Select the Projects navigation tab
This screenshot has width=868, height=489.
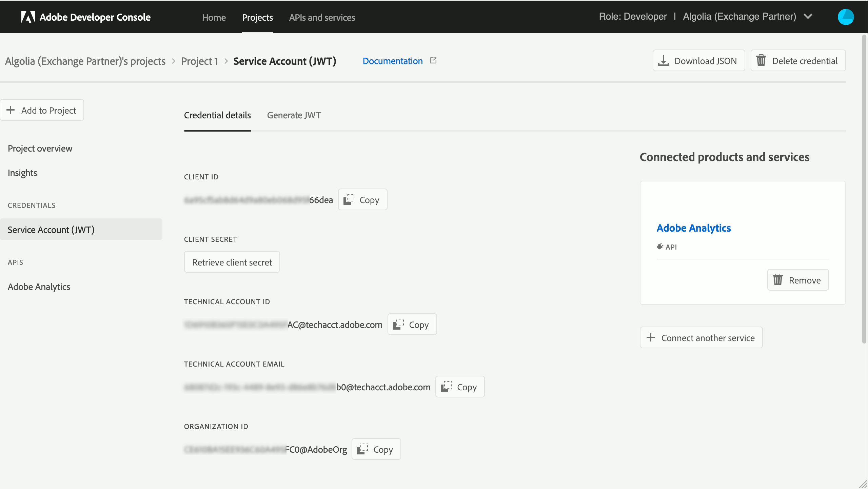pos(257,17)
